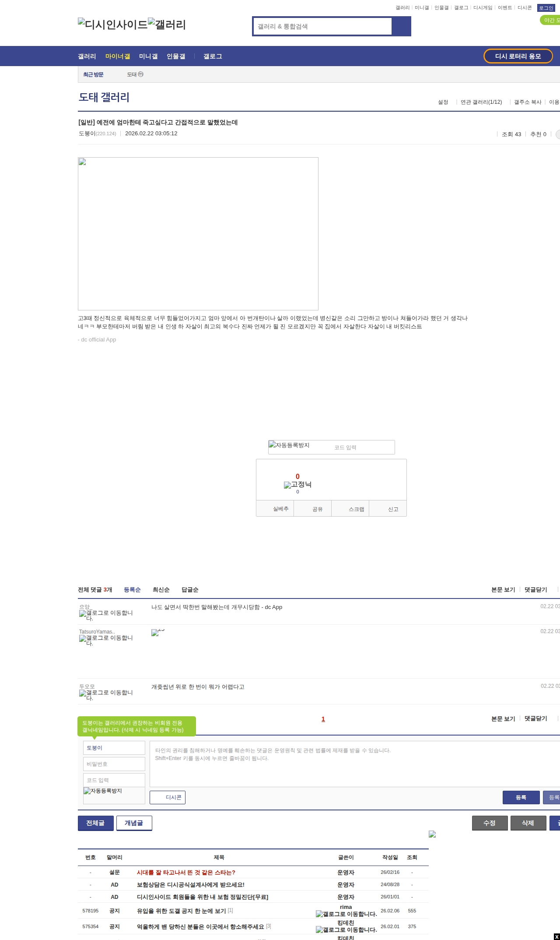Click the 설정 option
The width and height of the screenshot is (560, 940).
443,102
